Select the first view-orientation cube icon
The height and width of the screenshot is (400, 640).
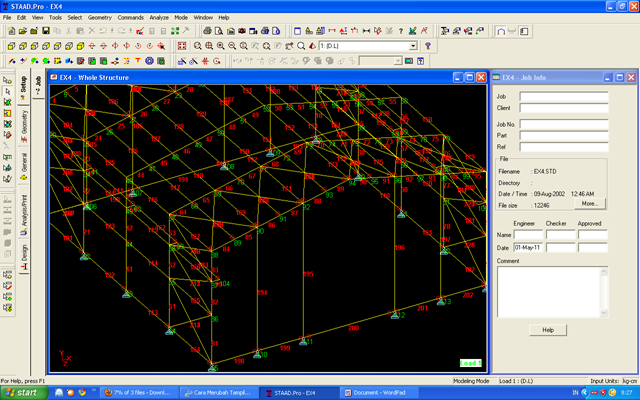point(11,46)
